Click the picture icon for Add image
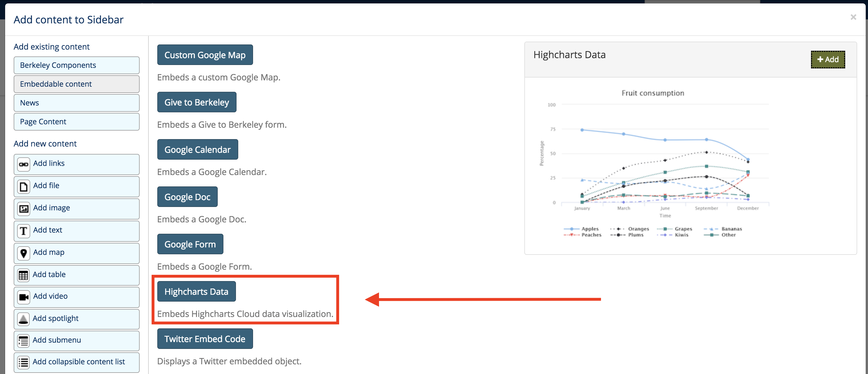Viewport: 868px width, 374px height. coord(24,209)
